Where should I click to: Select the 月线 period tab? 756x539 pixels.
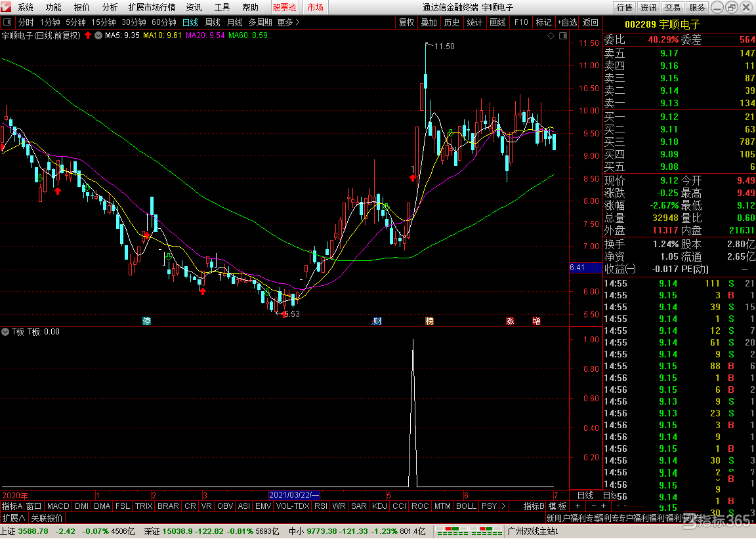[x=234, y=22]
